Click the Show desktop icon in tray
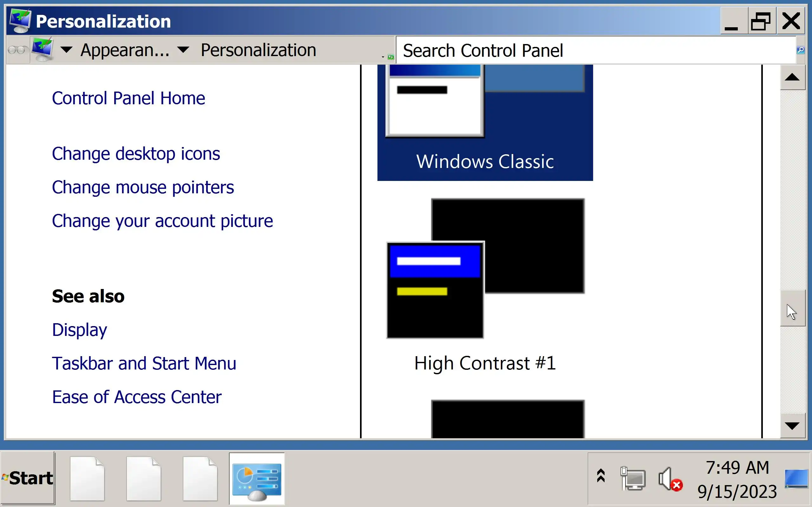 [x=796, y=479]
